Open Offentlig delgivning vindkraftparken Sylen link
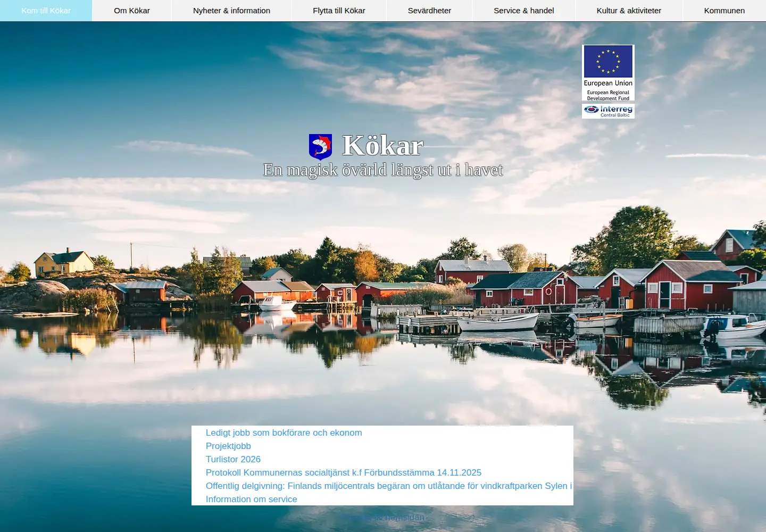Image resolution: width=766 pixels, height=532 pixels. click(389, 486)
